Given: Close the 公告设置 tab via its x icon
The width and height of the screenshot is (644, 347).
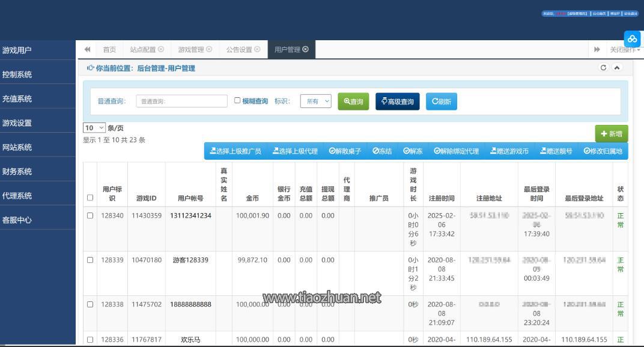Looking at the screenshot, I should tap(257, 49).
